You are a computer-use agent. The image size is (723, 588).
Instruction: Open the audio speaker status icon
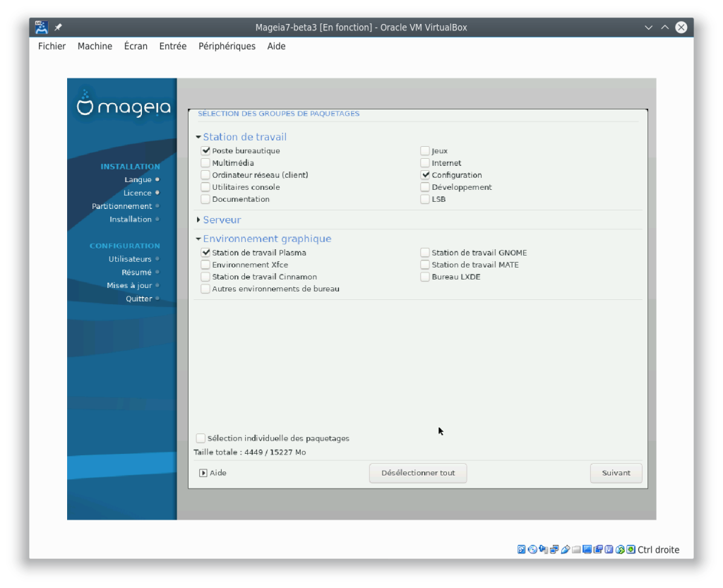544,549
